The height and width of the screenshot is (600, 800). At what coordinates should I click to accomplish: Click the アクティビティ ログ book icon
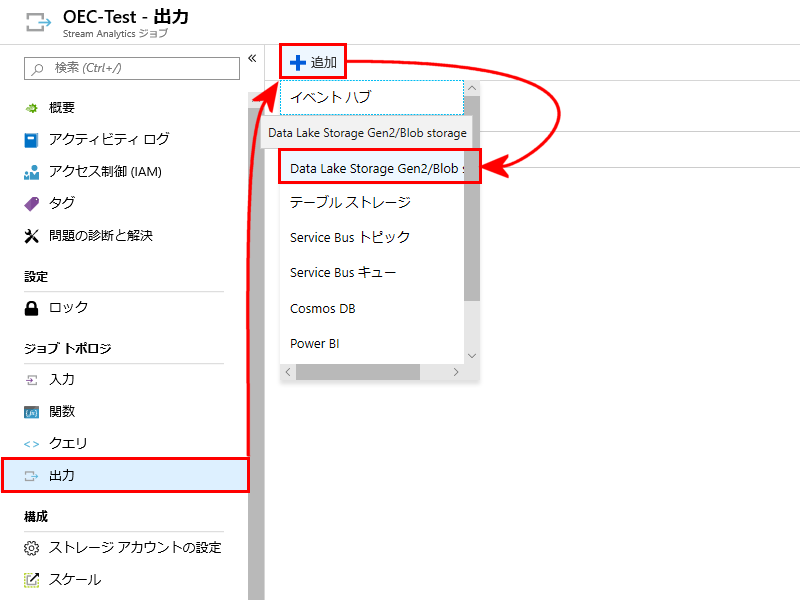click(x=31, y=140)
